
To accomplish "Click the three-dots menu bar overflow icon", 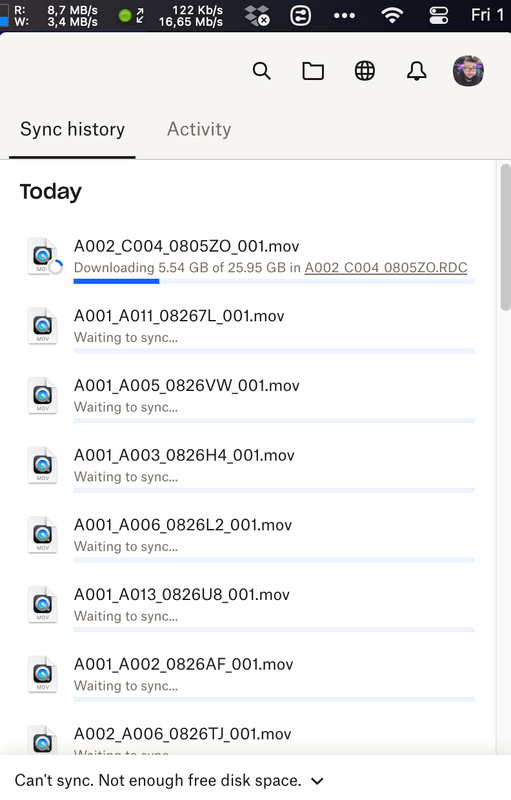I will click(x=344, y=16).
